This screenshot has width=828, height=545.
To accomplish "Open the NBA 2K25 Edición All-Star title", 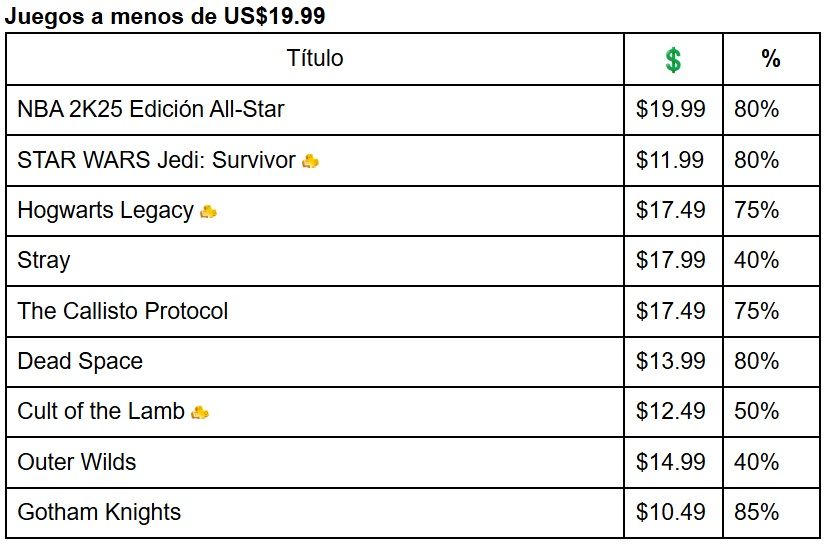I will tap(150, 109).
